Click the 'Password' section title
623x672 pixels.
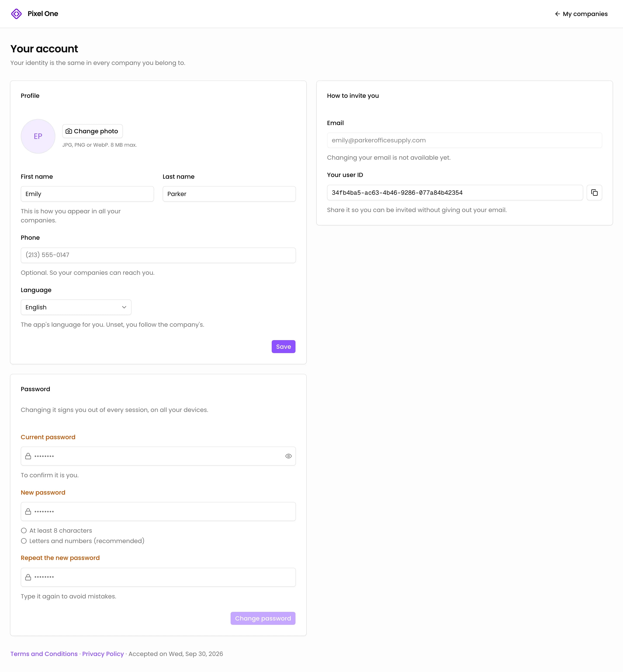pyautogui.click(x=35, y=389)
